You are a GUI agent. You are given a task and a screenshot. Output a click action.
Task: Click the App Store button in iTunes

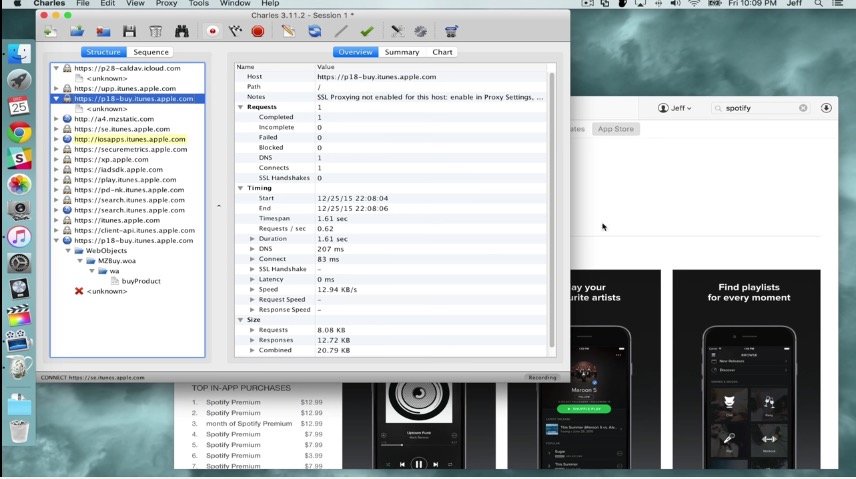[x=615, y=129]
